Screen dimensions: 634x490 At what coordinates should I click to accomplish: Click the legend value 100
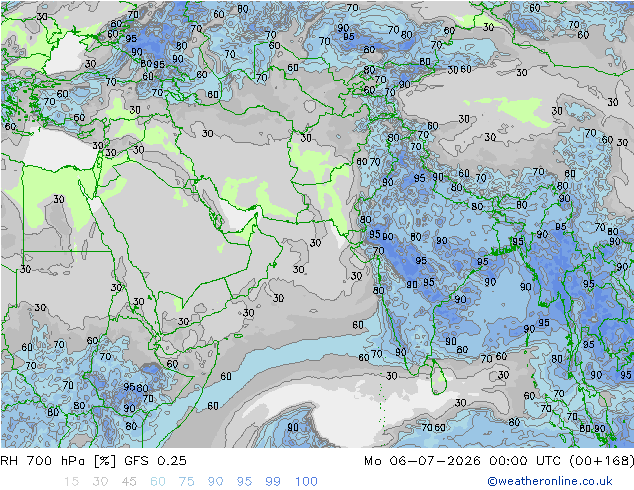point(306,482)
